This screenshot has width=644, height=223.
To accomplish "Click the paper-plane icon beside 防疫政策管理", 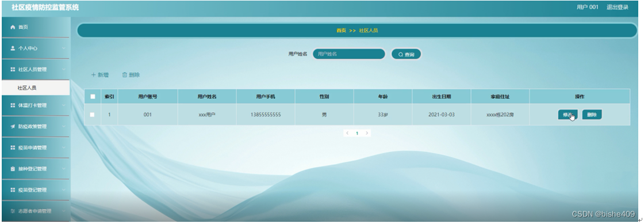I will click(x=13, y=127).
